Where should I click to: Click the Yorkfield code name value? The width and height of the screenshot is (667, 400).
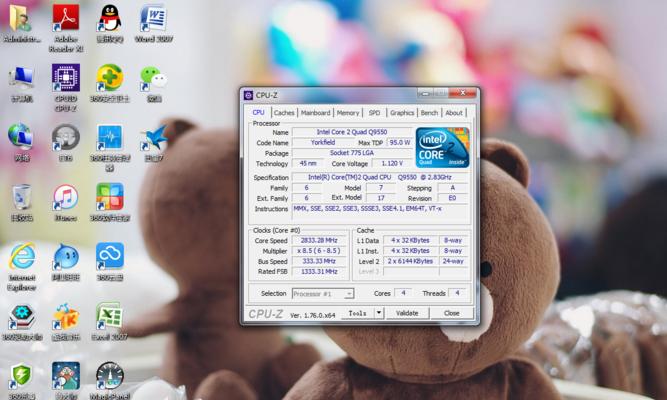click(323, 143)
